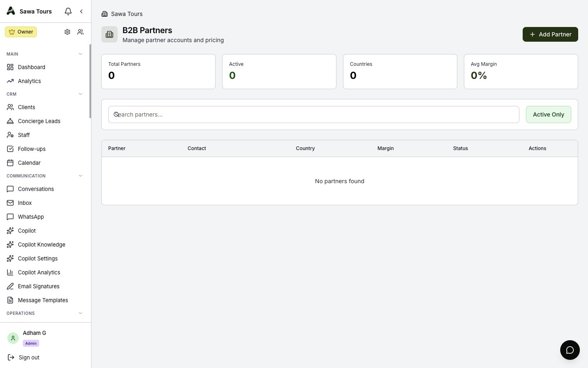Viewport: 588px width, 368px height.
Task: Click the Partner column header
Action: (117, 148)
